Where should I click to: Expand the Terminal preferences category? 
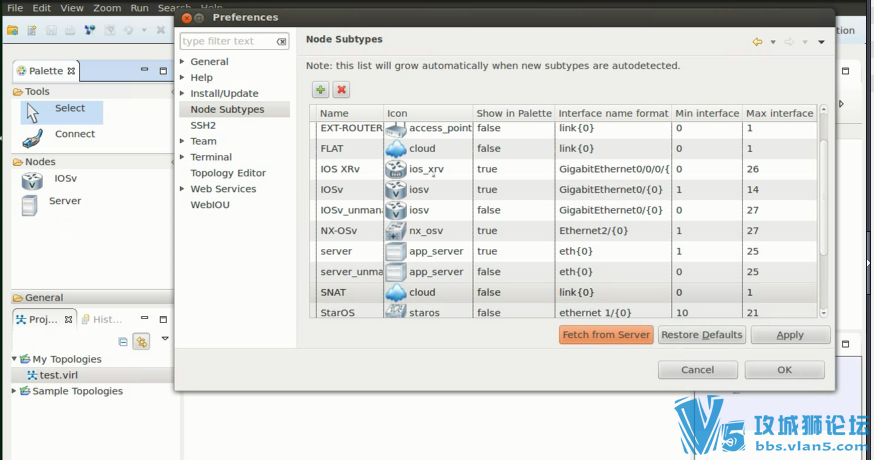click(182, 157)
